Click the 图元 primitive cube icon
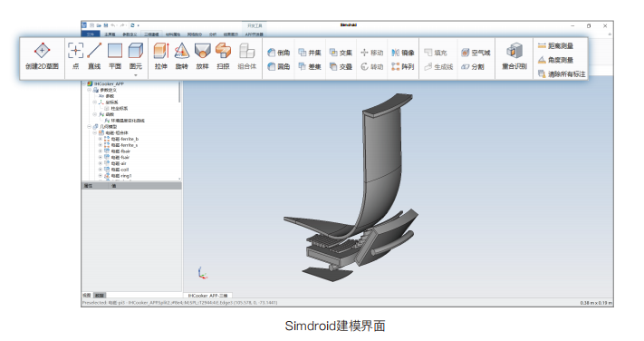 pos(136,51)
